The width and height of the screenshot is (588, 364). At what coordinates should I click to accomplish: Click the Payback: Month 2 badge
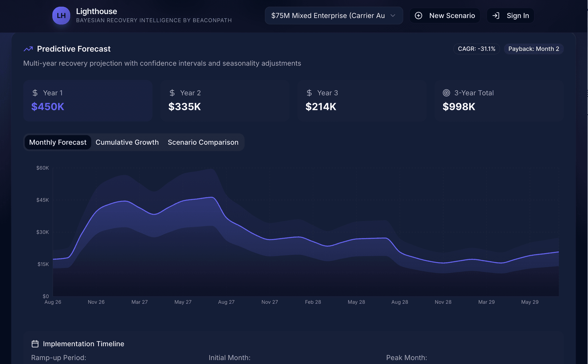(x=533, y=49)
